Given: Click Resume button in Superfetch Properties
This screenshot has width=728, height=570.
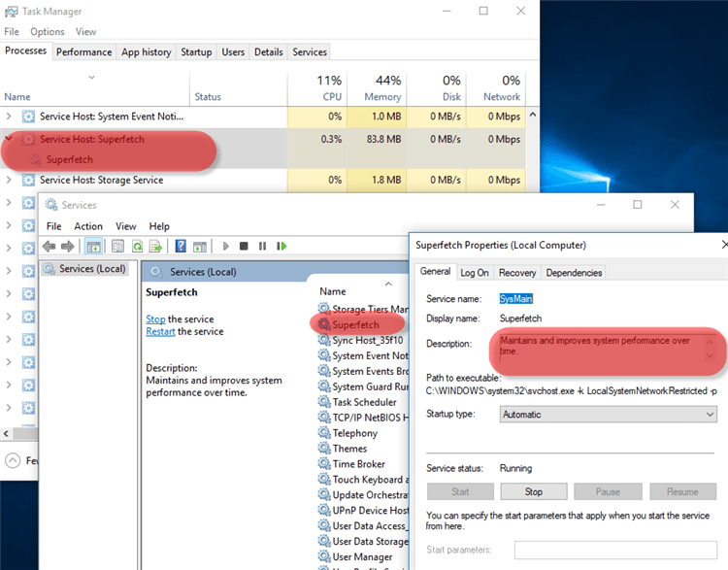Looking at the screenshot, I should pos(683,491).
